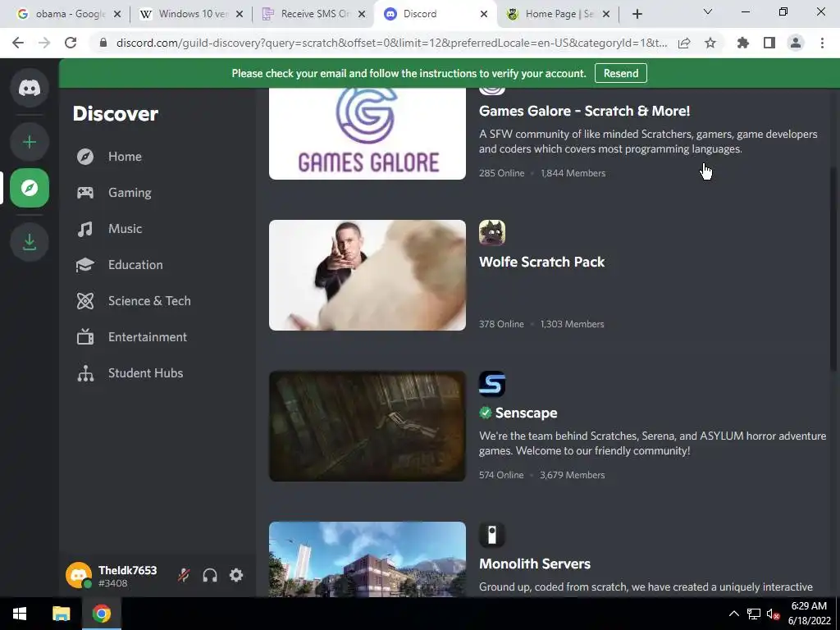
Task: Expand Chrome tab search chevron
Action: coord(708,11)
